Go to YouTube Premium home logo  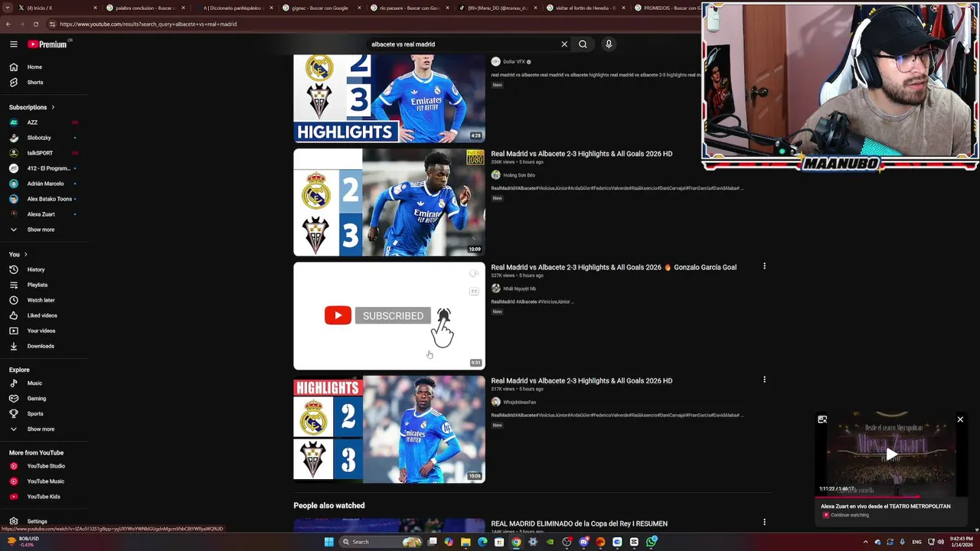point(47,44)
